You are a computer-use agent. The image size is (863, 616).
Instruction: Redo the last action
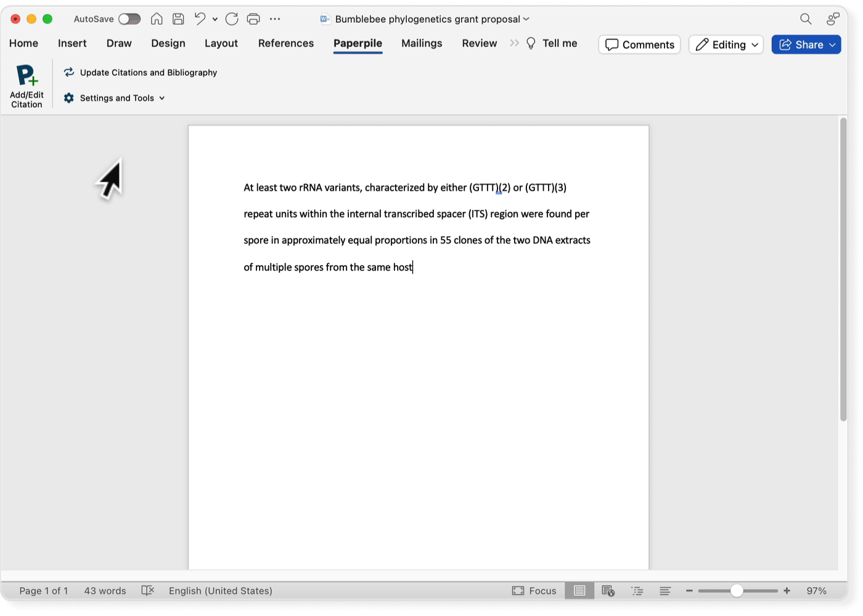coord(232,18)
